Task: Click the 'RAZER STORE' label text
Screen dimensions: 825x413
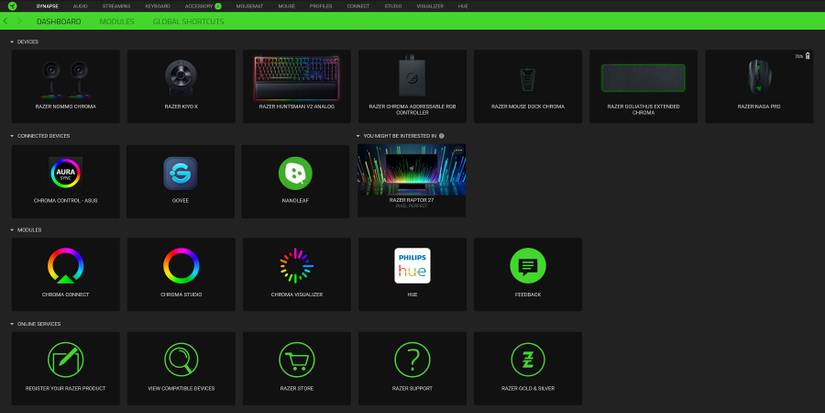Action: coord(297,388)
